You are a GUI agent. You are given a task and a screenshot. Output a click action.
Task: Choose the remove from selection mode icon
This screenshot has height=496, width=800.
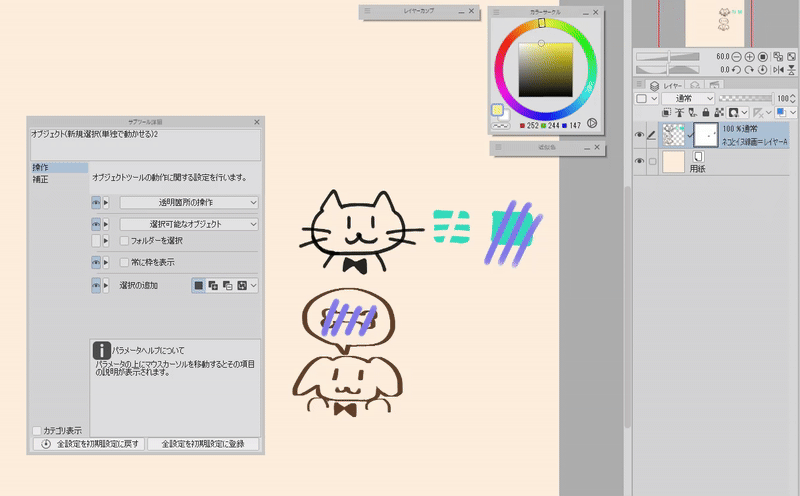pos(228,286)
